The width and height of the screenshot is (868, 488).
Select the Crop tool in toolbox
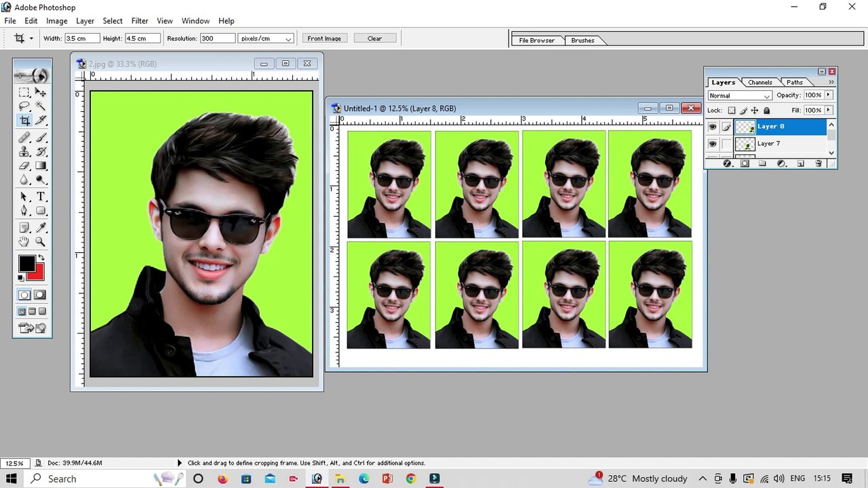click(24, 120)
